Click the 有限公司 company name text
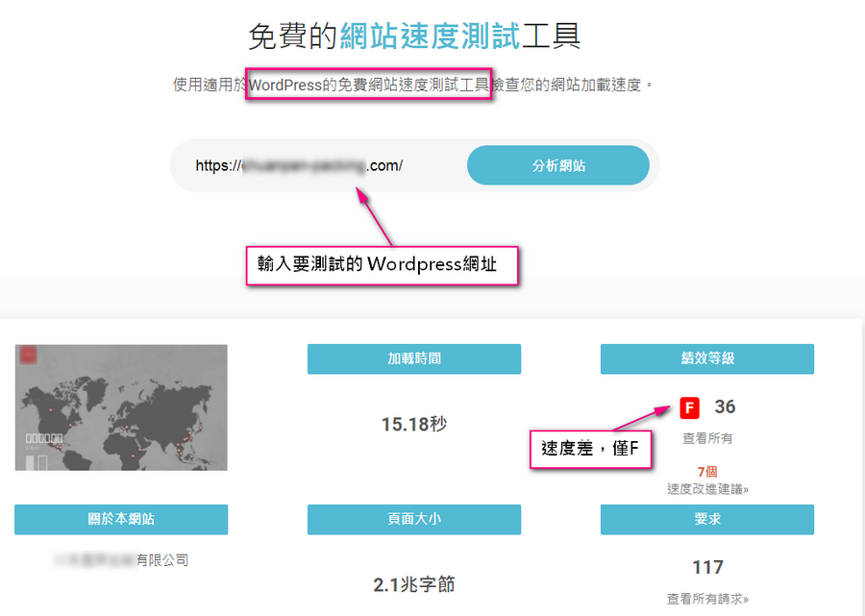The width and height of the screenshot is (865, 616). [x=162, y=560]
